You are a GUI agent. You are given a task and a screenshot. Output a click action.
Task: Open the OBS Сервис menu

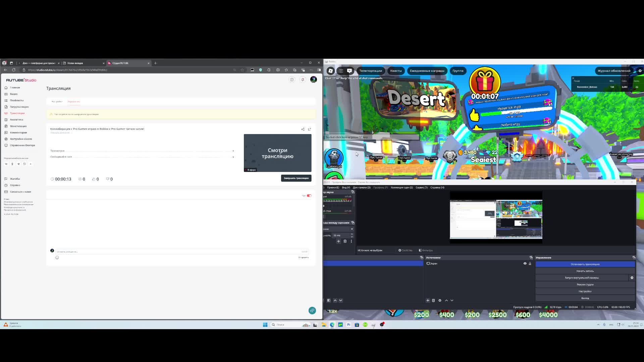422,187
